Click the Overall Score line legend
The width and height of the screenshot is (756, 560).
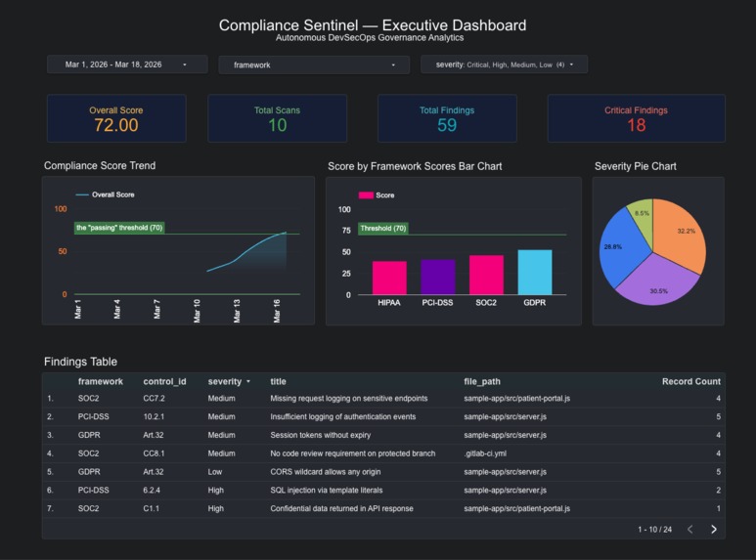[x=105, y=194]
